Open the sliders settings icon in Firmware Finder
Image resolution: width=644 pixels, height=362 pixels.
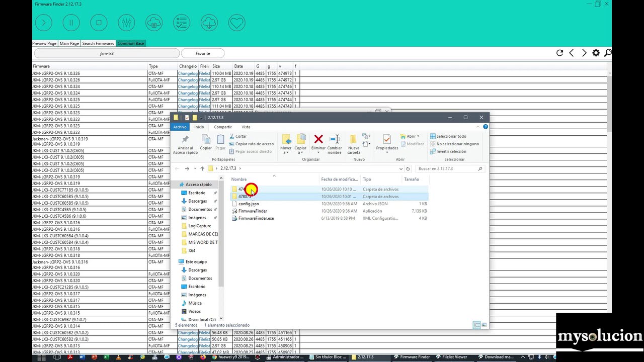(126, 23)
